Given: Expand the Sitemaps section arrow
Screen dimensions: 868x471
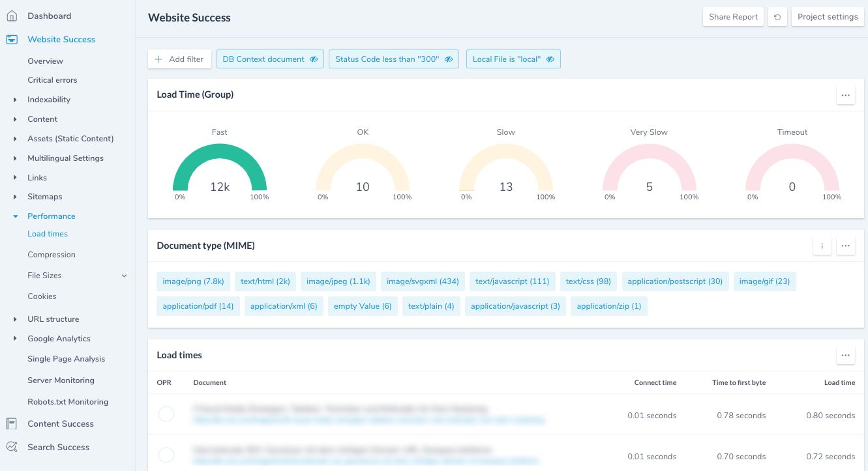Looking at the screenshot, I should click(x=15, y=197).
